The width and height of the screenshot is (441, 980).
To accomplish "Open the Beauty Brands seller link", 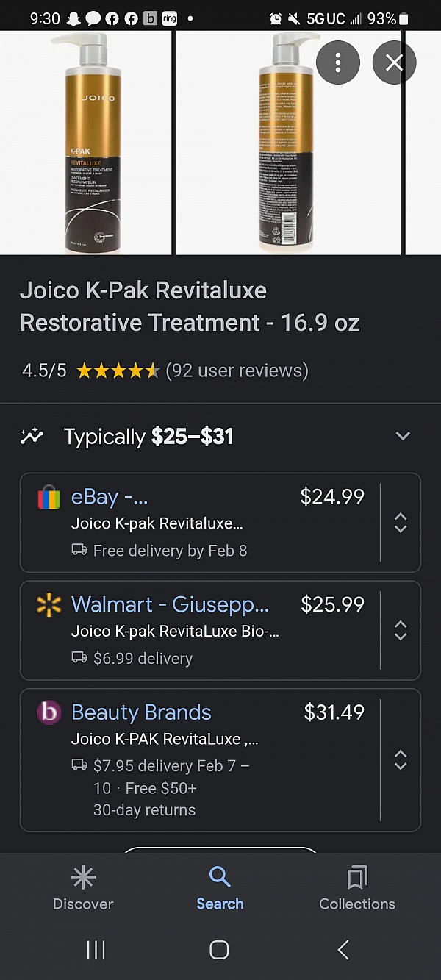I will 141,712.
